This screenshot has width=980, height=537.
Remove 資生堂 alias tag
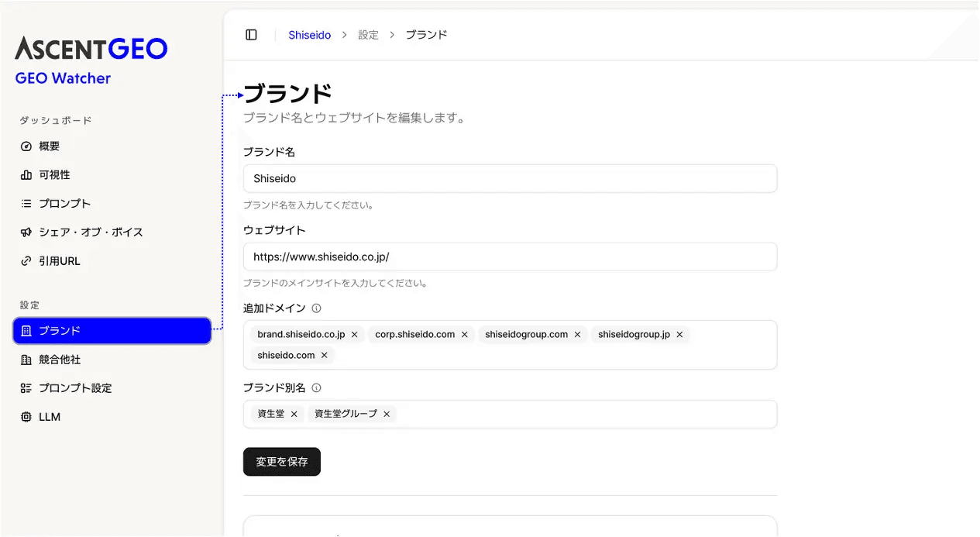click(294, 414)
